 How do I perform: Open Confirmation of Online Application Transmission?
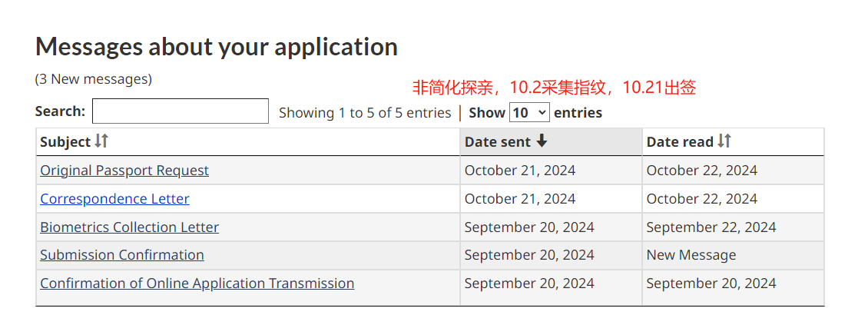197,283
